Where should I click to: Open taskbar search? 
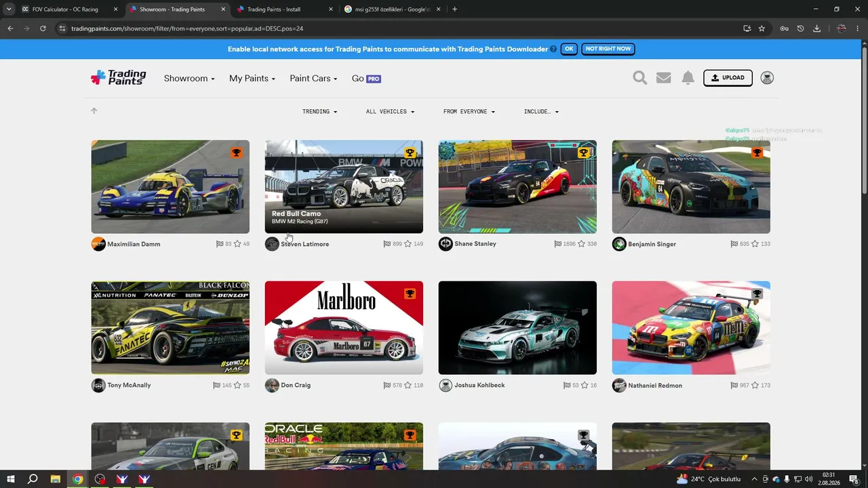[33, 479]
